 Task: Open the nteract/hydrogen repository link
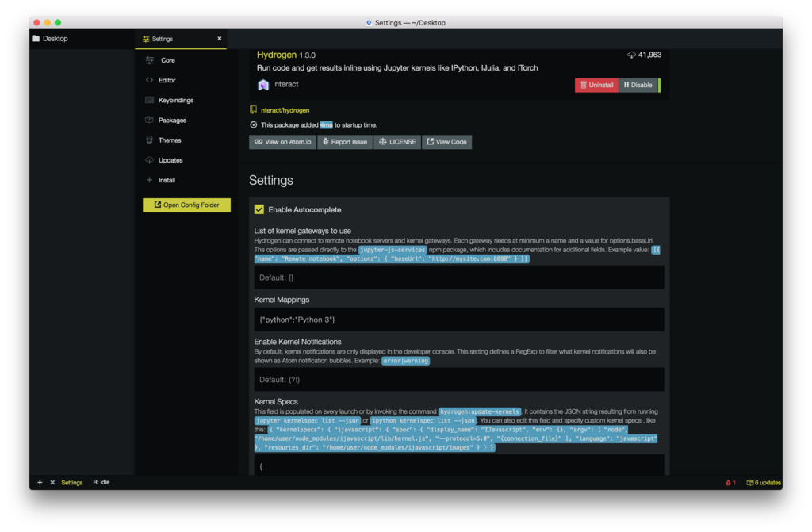285,110
